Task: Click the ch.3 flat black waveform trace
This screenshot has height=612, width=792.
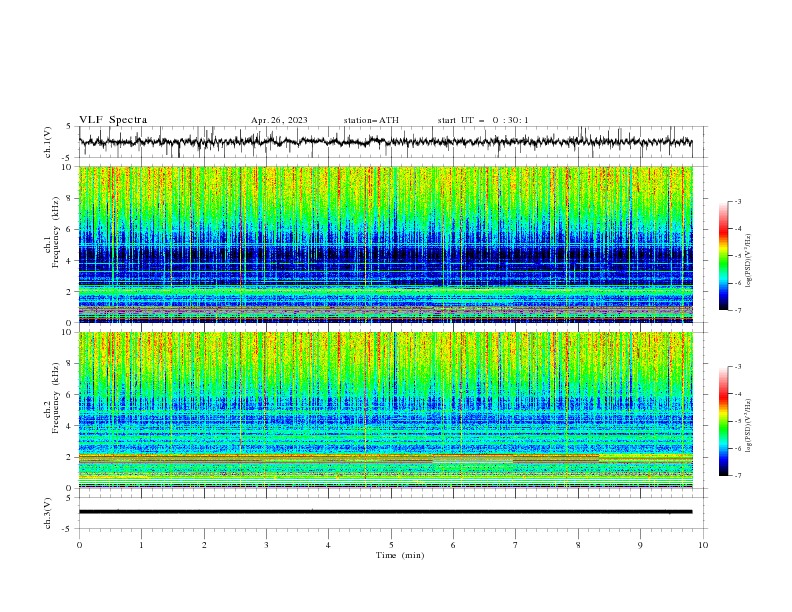Action: pos(385,512)
